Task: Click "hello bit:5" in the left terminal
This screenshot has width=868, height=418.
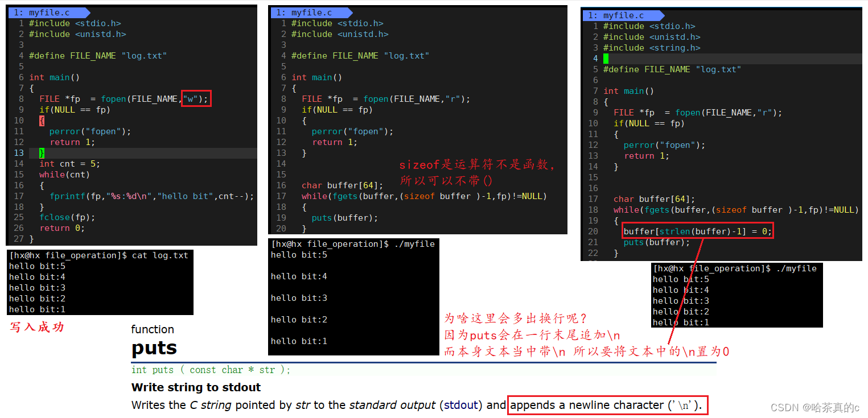Action: 37,266
